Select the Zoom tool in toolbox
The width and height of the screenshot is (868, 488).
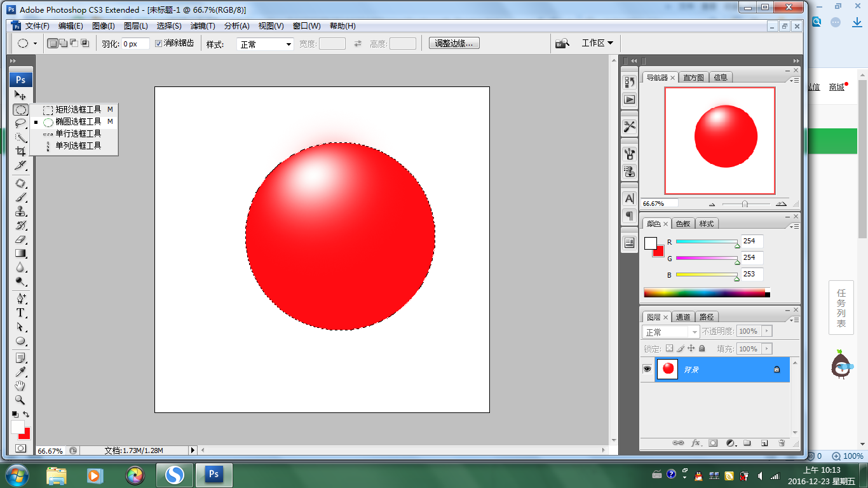tap(20, 400)
